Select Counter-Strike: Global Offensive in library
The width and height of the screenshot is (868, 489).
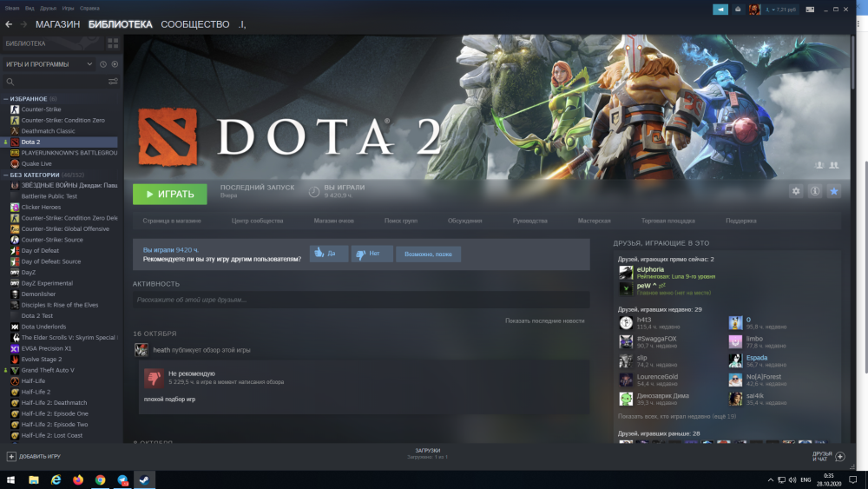click(x=65, y=228)
